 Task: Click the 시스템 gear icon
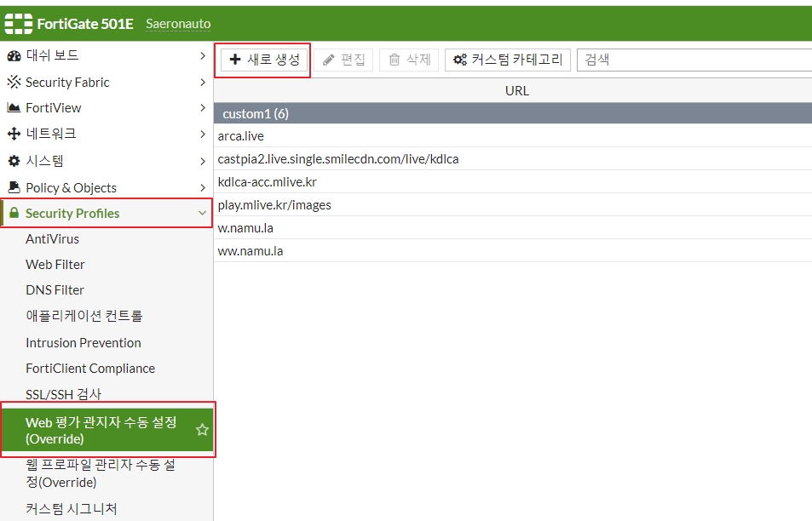click(14, 161)
